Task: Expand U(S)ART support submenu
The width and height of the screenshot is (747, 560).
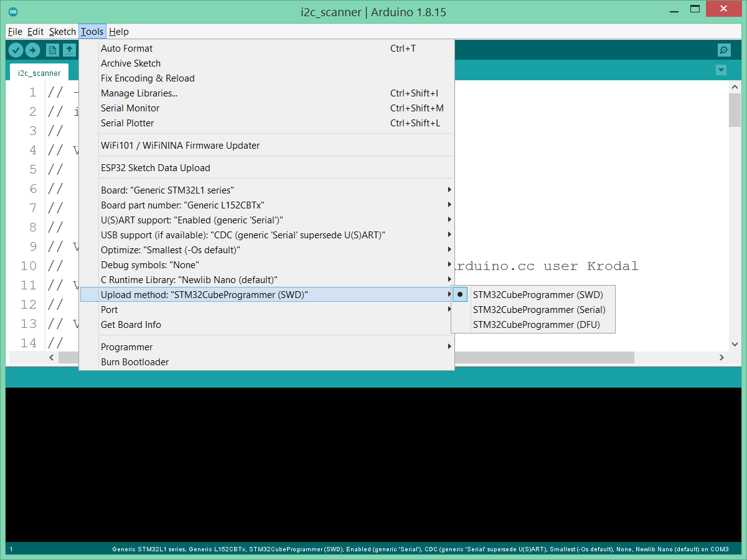Action: point(267,220)
